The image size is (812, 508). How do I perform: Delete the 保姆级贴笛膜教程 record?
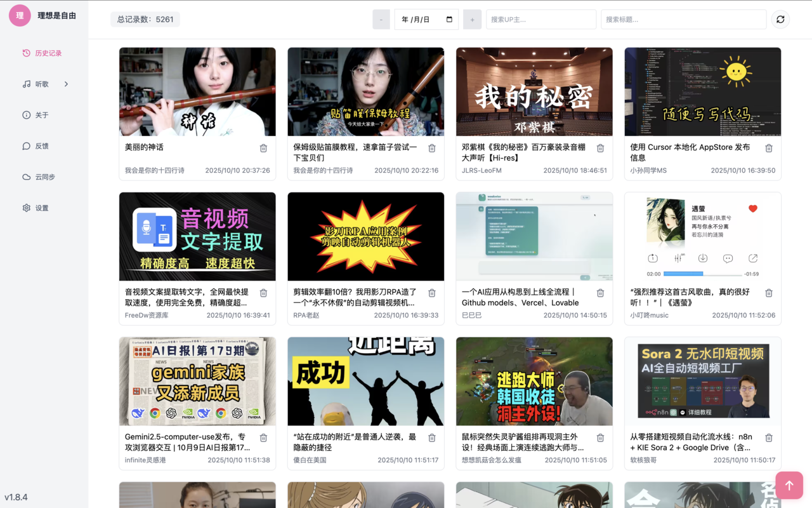pyautogui.click(x=432, y=148)
